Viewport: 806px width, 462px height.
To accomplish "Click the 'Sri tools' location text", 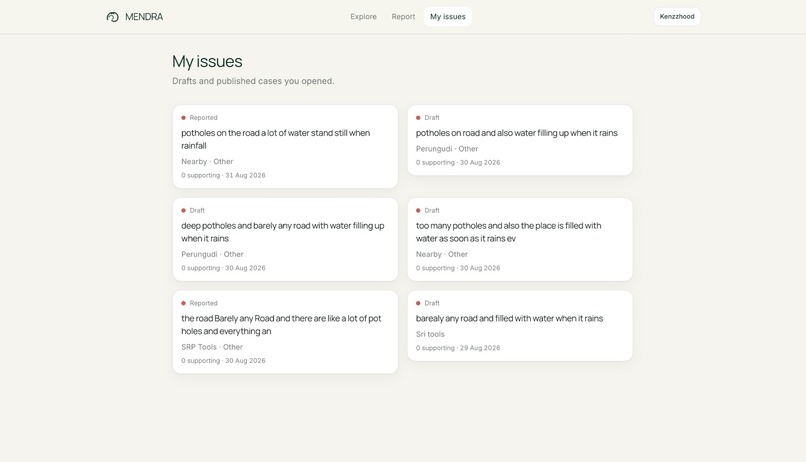I will 430,334.
